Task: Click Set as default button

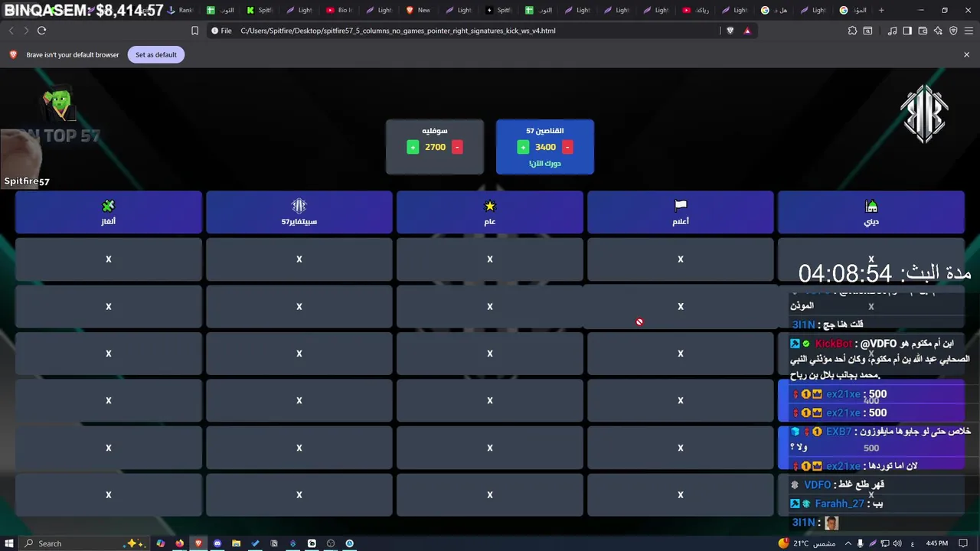Action: [x=156, y=54]
